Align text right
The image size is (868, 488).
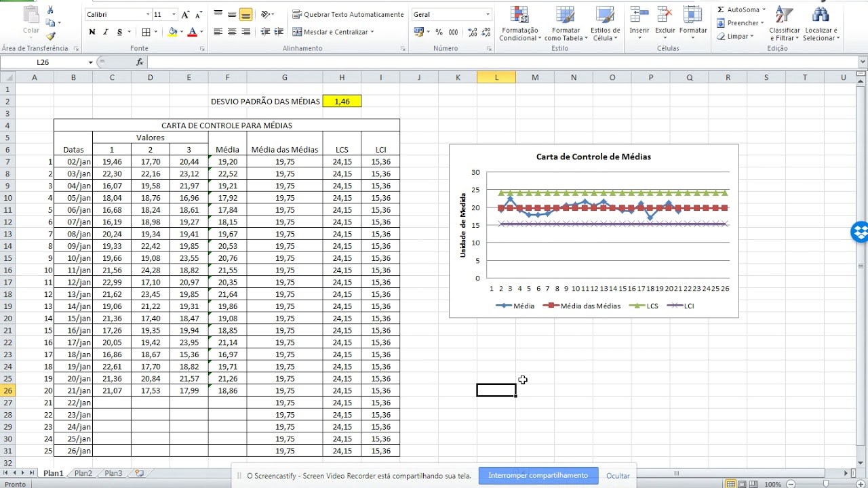click(245, 32)
